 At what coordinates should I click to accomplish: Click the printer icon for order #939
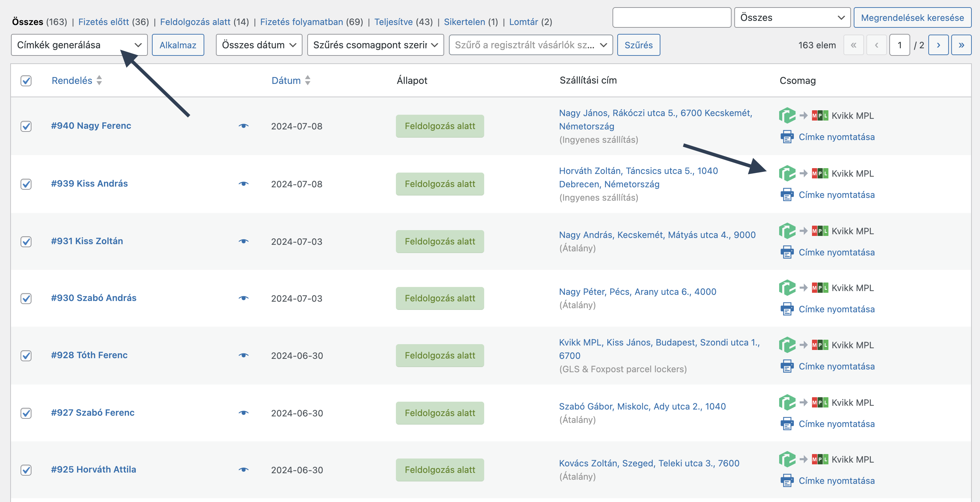pos(787,194)
